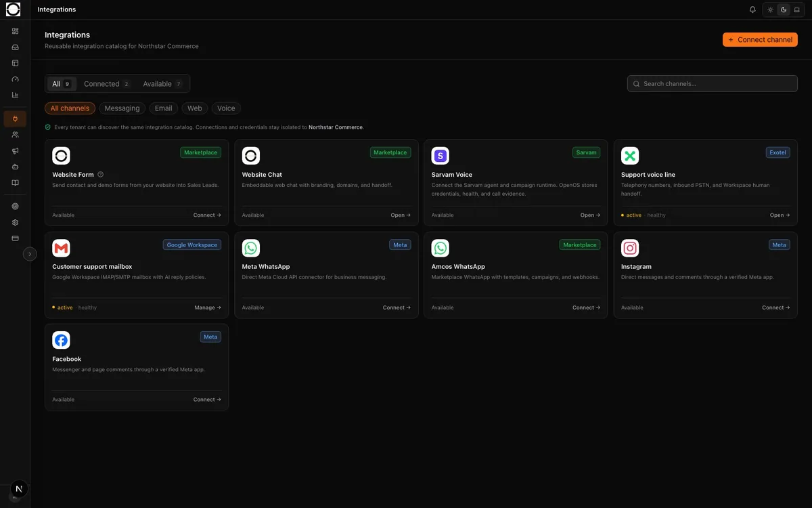Screen dimensions: 812x508
Task: Click the Connect channel button
Action: (760, 40)
